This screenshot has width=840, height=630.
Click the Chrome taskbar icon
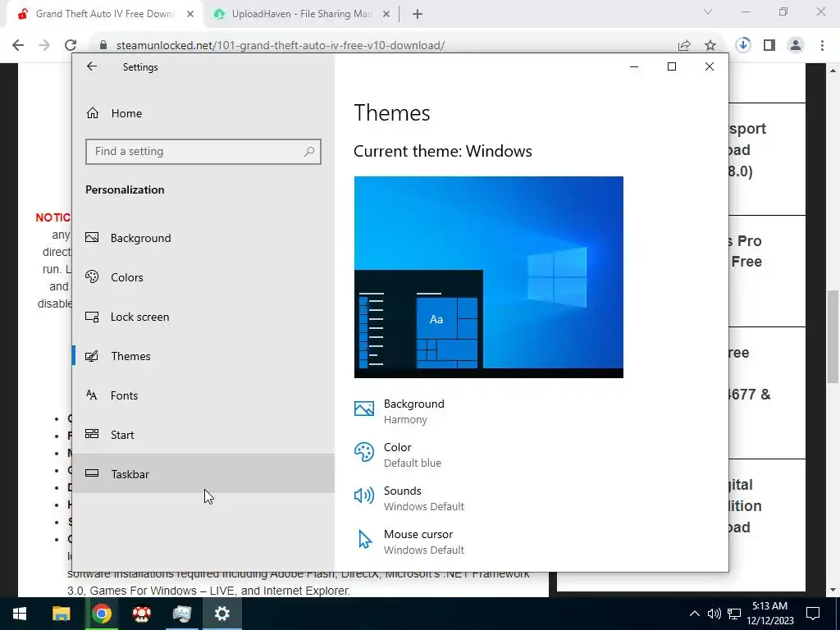point(101,614)
